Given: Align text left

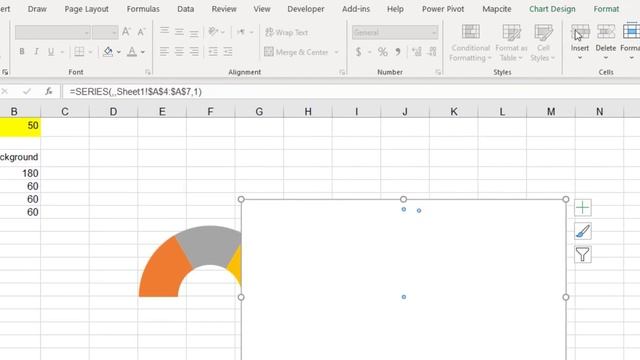Looking at the screenshot, I should (x=164, y=51).
